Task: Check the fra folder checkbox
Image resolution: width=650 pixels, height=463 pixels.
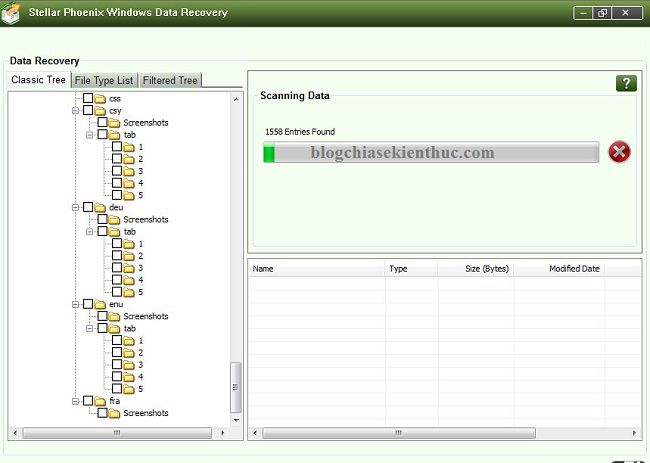Action: (x=88, y=400)
